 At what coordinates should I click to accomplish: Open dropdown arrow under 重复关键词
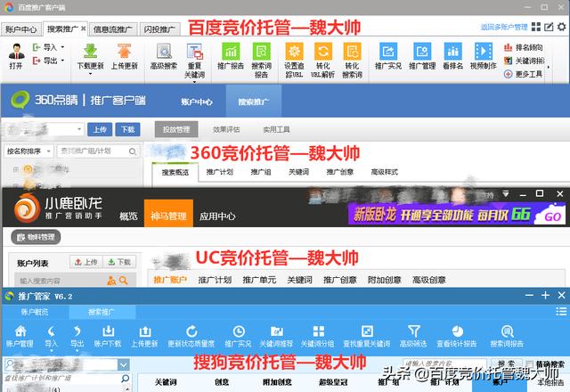194,82
